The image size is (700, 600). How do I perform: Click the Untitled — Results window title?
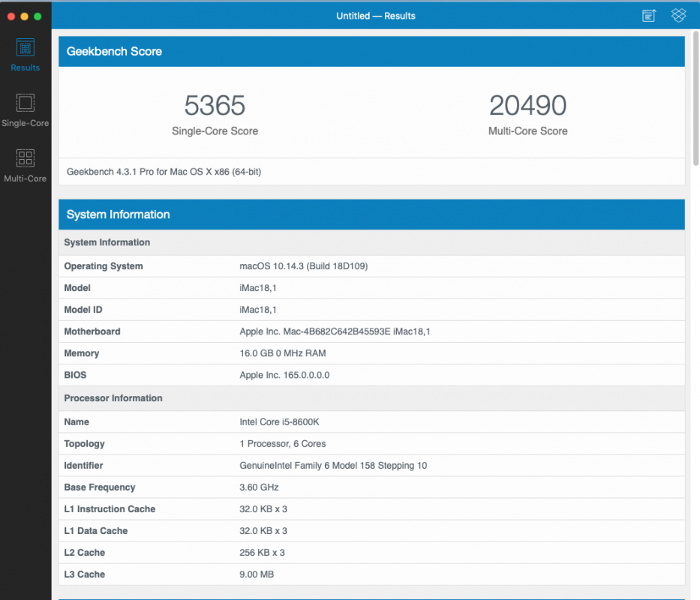click(x=376, y=16)
